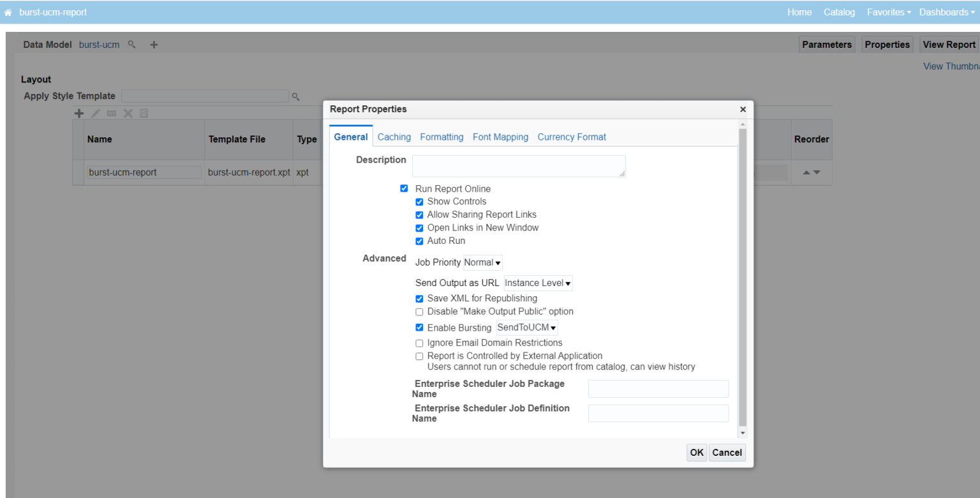
Task: Select the pencil edit layout icon
Action: pyautogui.click(x=95, y=113)
